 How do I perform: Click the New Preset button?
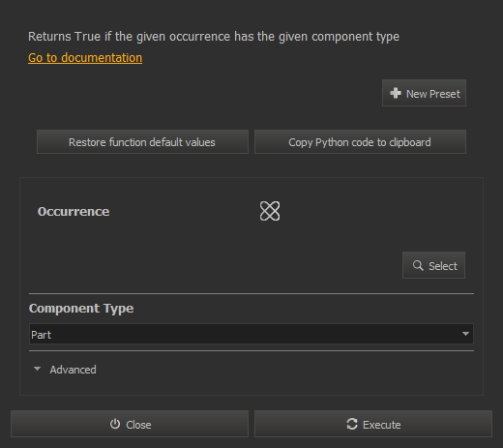pos(424,93)
